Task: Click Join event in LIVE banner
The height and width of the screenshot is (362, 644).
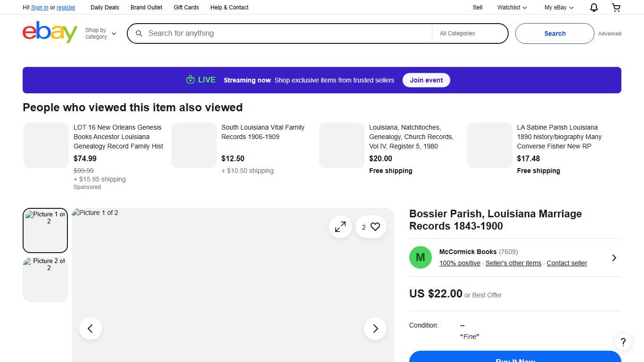Action: (x=426, y=80)
